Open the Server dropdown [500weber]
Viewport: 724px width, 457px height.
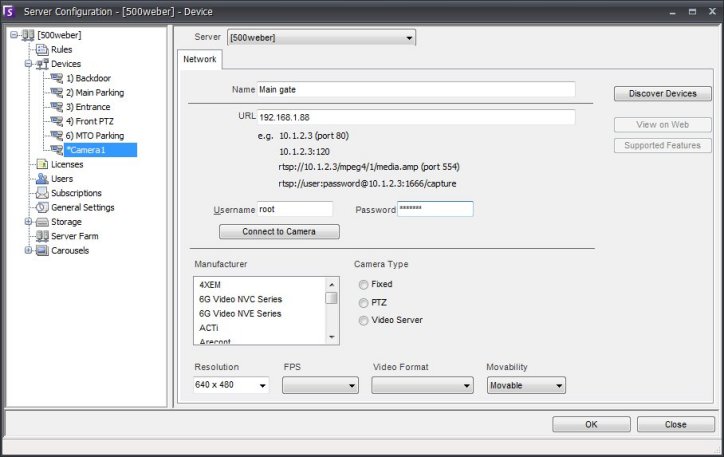(x=321, y=38)
